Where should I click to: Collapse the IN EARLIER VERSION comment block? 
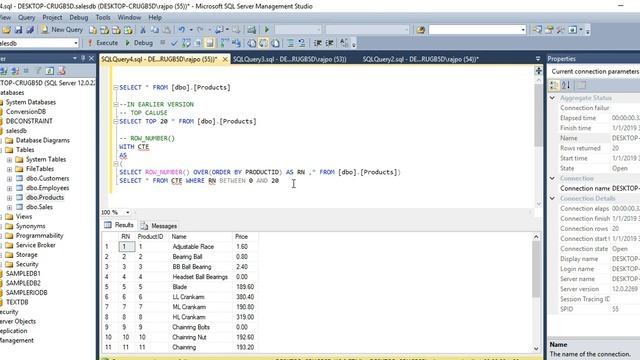coord(116,104)
